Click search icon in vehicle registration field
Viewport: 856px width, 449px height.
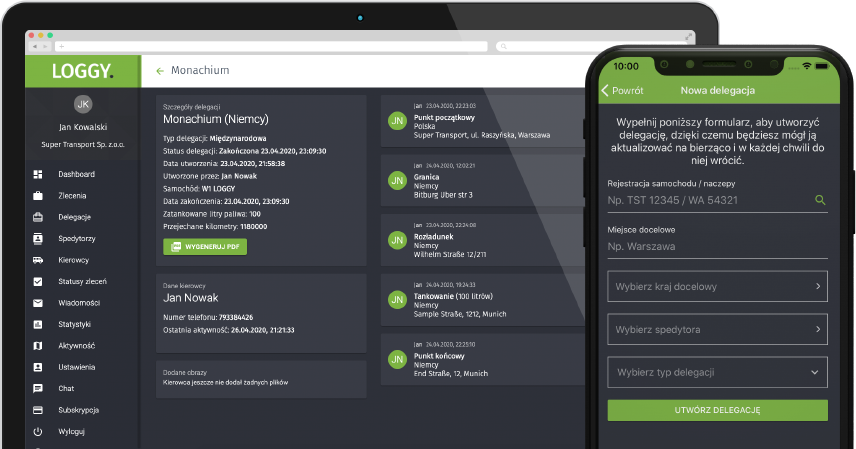point(820,200)
